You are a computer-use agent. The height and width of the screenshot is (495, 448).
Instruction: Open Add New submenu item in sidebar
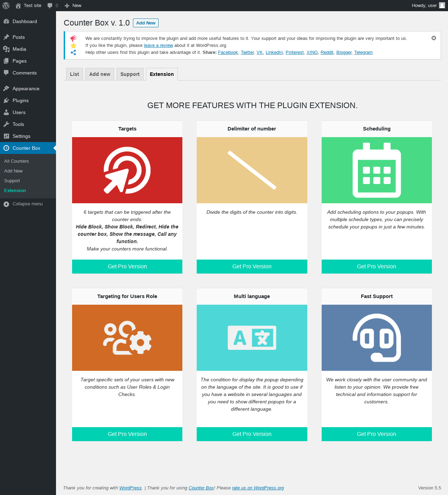point(13,171)
